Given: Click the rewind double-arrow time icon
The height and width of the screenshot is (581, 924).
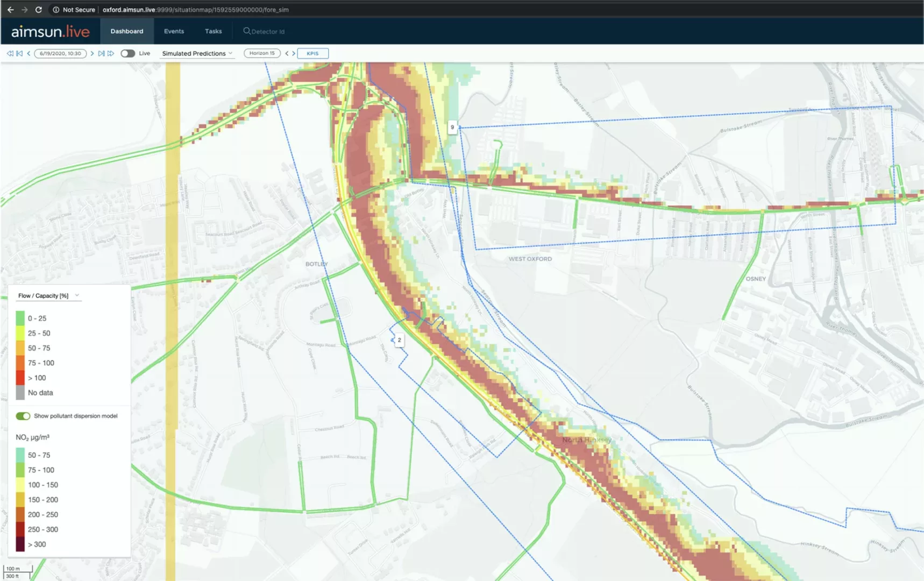Looking at the screenshot, I should 10,53.
